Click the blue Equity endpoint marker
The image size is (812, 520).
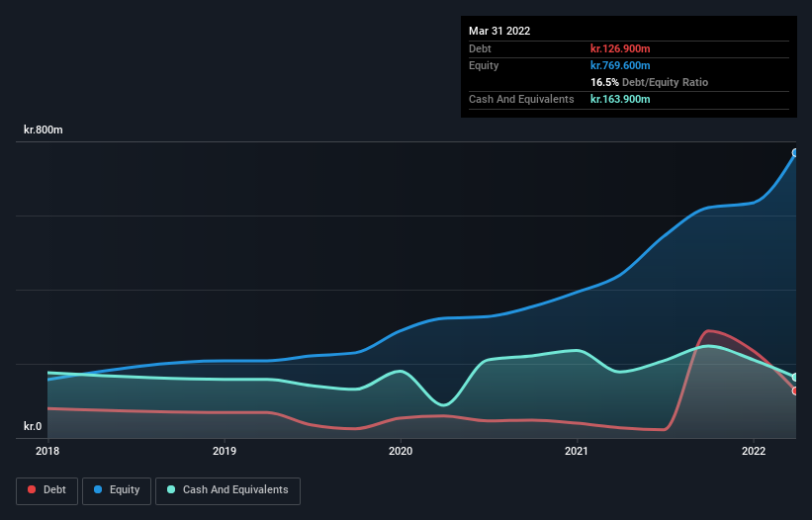point(796,152)
